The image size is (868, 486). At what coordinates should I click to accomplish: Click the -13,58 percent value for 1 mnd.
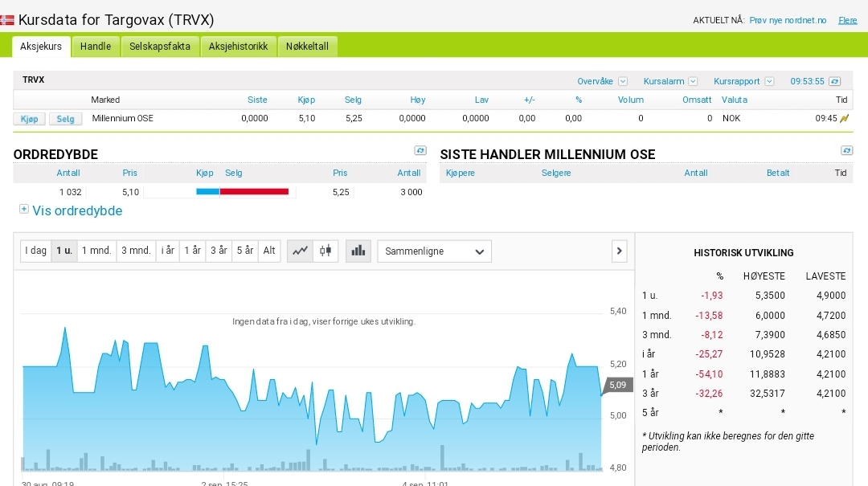click(709, 316)
